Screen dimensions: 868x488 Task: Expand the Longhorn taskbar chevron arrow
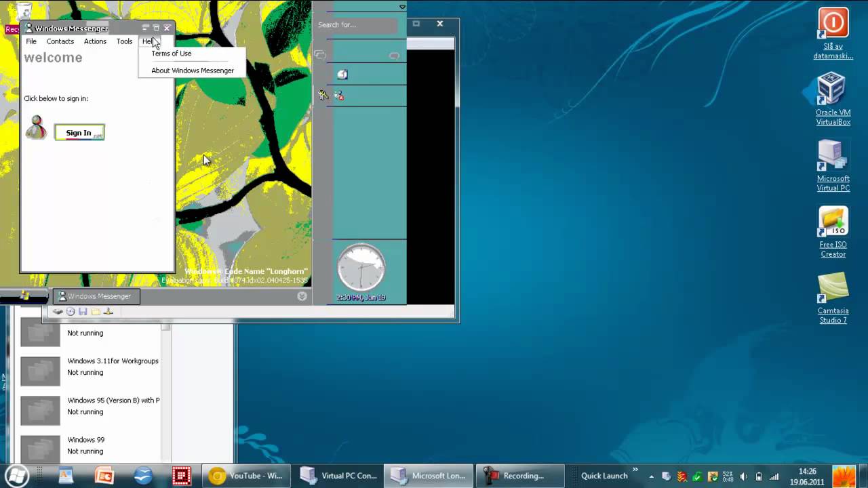tap(302, 296)
